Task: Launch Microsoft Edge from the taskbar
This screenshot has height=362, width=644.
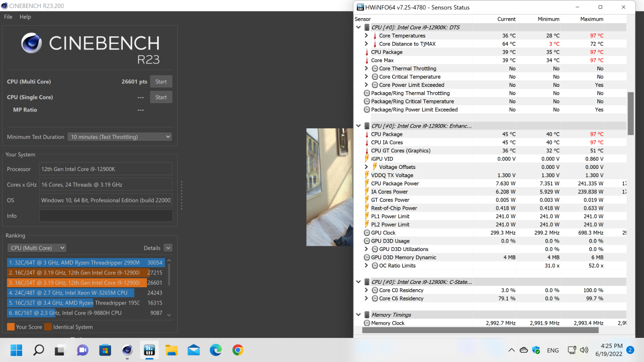Action: click(216, 350)
